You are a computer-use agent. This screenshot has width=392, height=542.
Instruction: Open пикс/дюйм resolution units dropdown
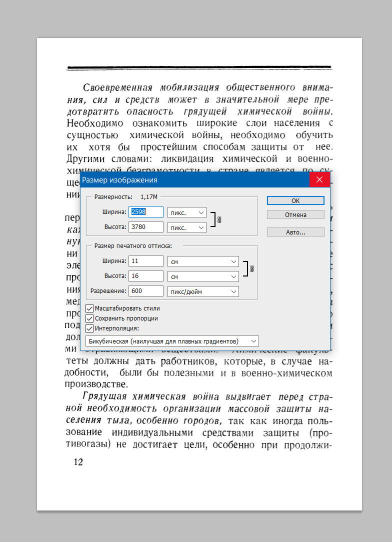[x=203, y=291]
